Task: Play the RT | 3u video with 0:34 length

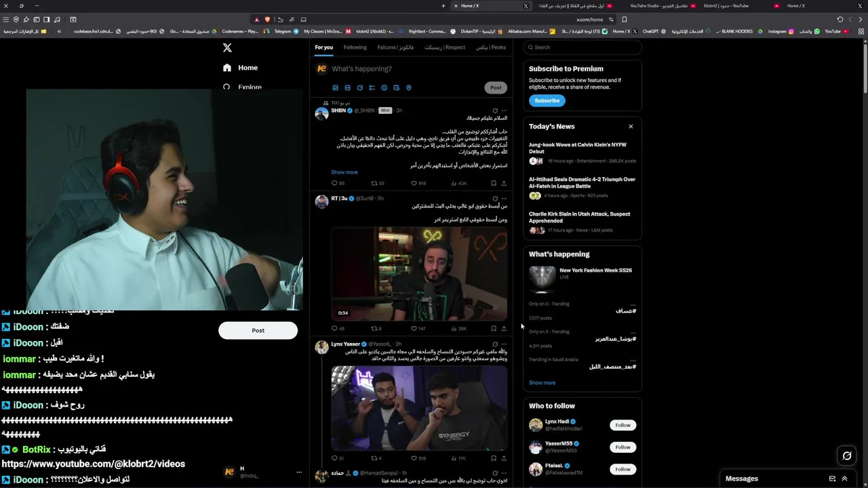Action: (x=418, y=273)
